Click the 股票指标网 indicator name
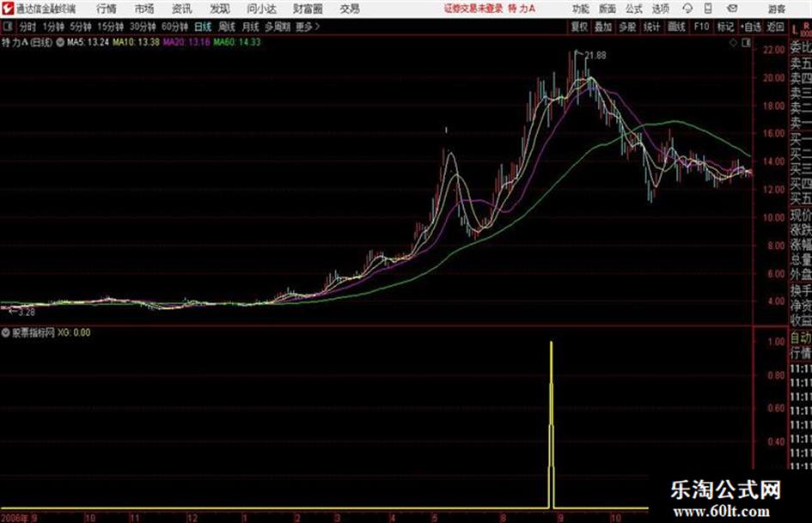The width and height of the screenshot is (812, 523). [34, 332]
